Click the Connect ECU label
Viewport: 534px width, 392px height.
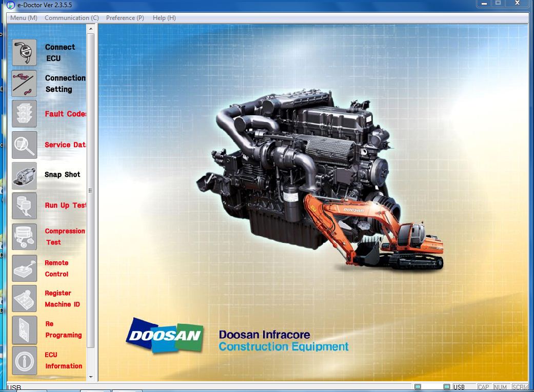(60, 53)
